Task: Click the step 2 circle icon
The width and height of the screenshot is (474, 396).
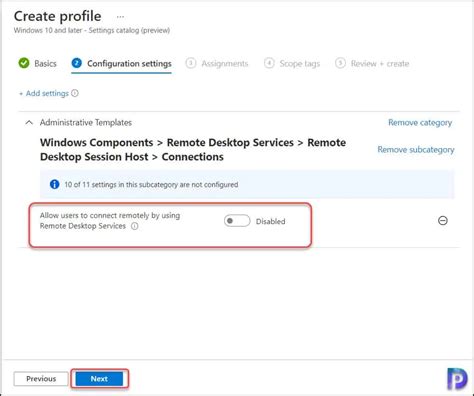Action: click(77, 63)
